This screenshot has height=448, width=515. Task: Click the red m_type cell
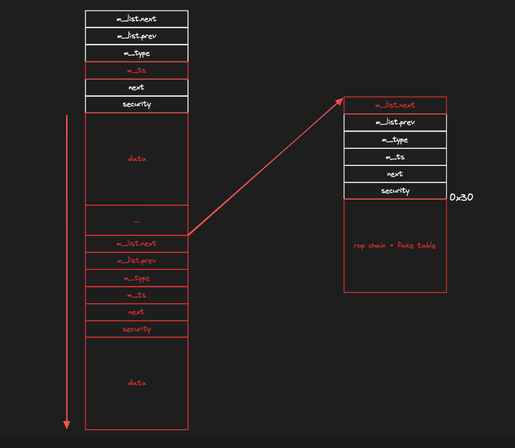(137, 278)
